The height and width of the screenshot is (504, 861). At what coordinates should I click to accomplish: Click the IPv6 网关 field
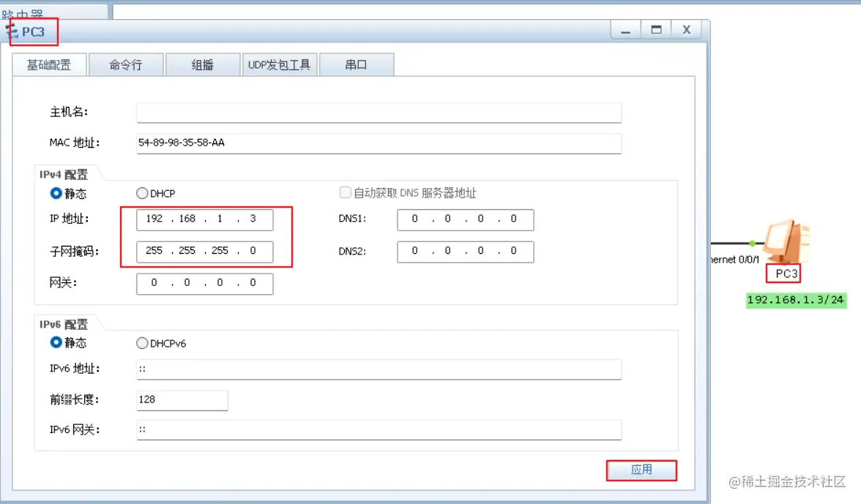click(x=379, y=429)
